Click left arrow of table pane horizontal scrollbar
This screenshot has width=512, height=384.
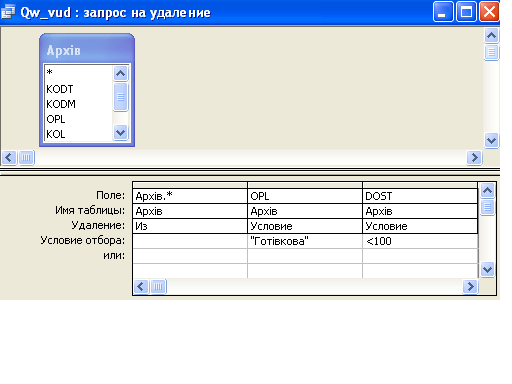pos(9,157)
